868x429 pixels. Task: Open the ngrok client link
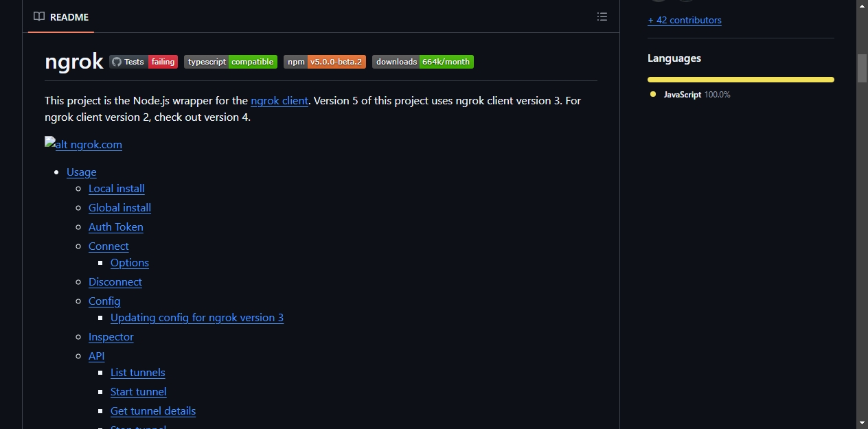pyautogui.click(x=279, y=100)
